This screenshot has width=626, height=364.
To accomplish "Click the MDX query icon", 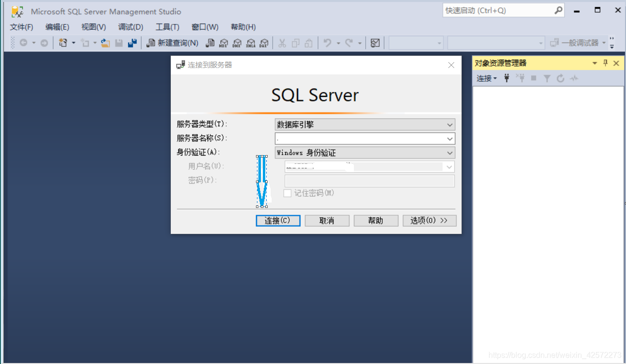I will [x=224, y=43].
